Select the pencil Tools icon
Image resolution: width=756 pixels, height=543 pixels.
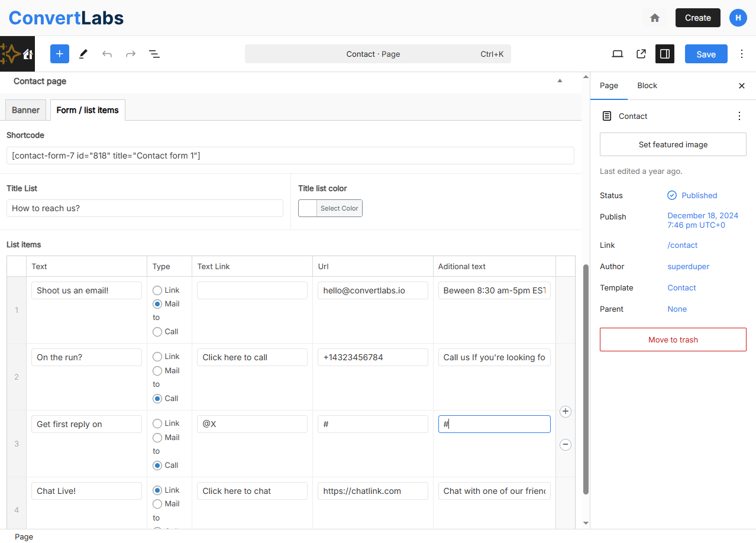83,54
